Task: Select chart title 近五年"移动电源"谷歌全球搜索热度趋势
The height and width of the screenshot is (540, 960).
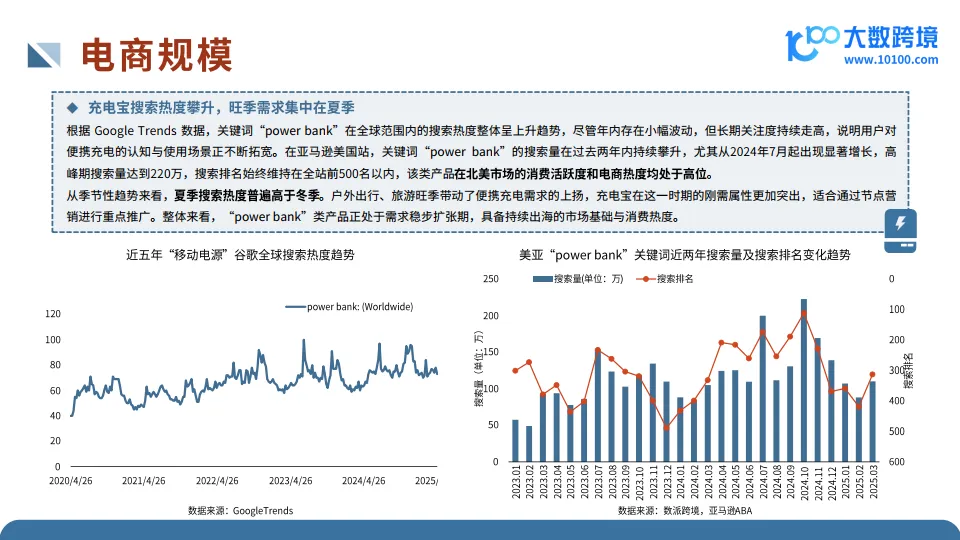Action: pyautogui.click(x=240, y=255)
